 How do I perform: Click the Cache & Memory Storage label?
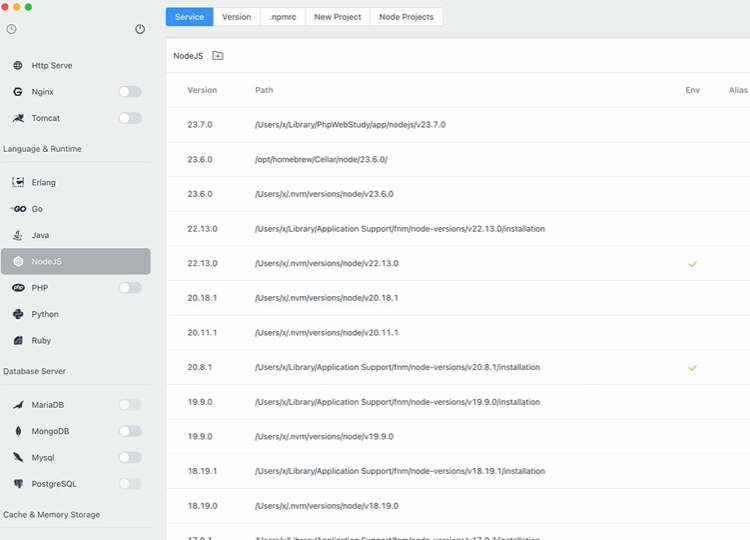(52, 515)
